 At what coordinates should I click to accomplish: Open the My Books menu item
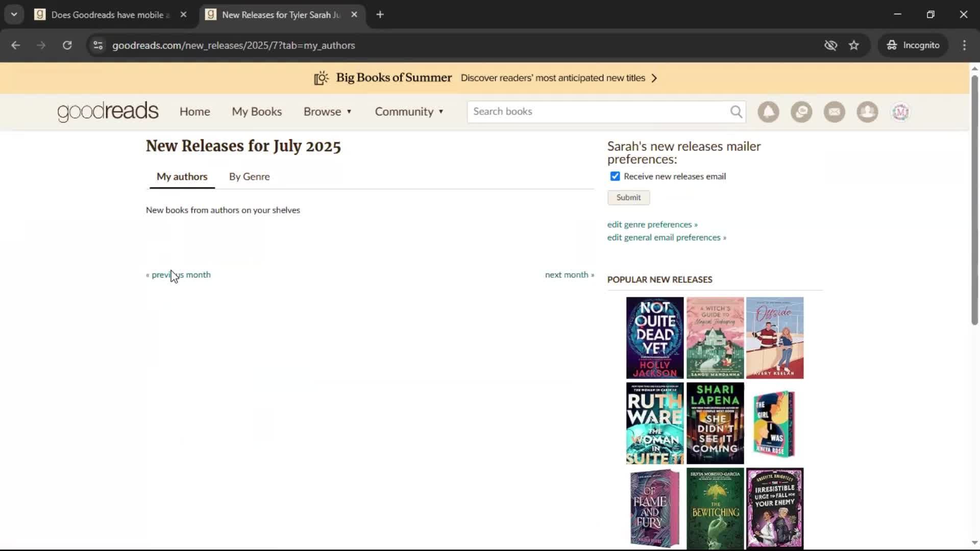257,112
